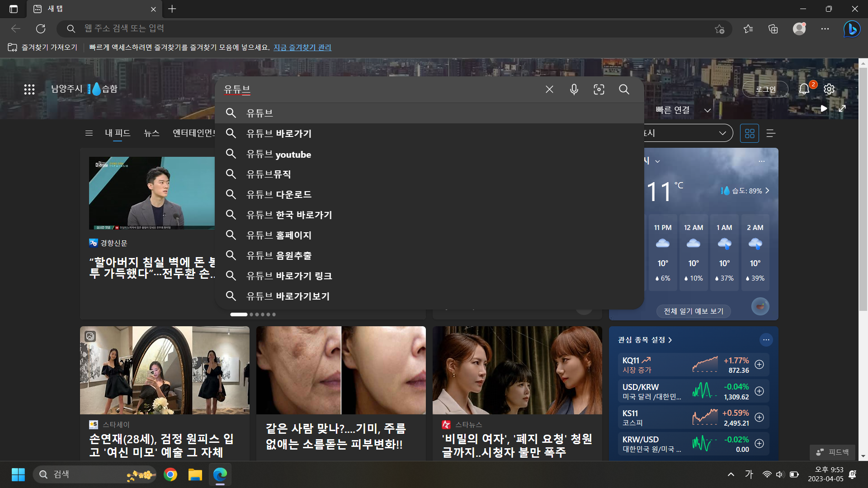Select the My Feed tab

tap(118, 133)
